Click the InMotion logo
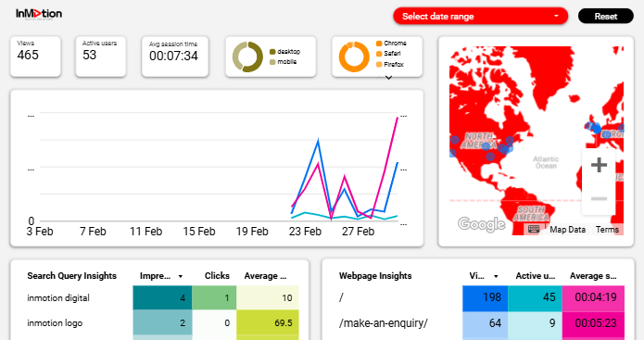Viewport: 644px width, 340px height. 39,14
